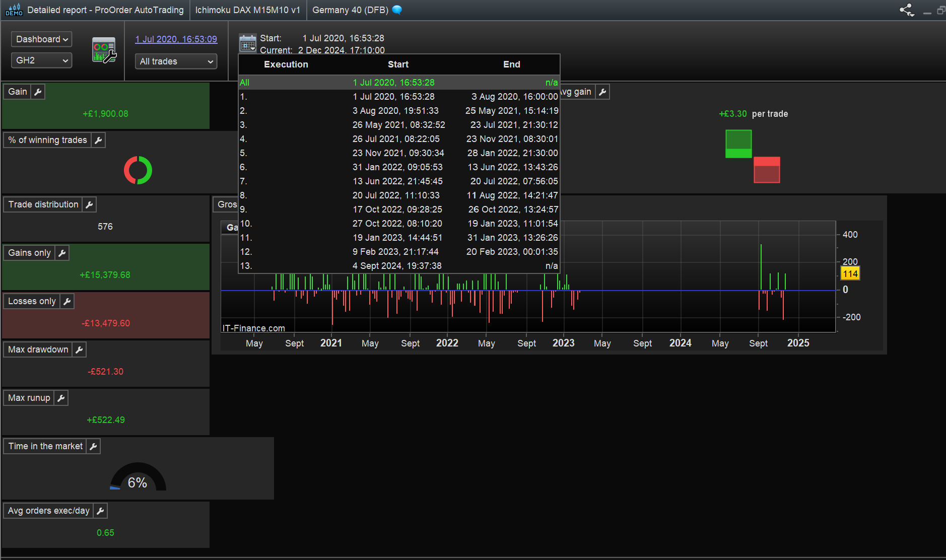Open the Avg gain wrench settings
946x560 pixels.
[602, 92]
